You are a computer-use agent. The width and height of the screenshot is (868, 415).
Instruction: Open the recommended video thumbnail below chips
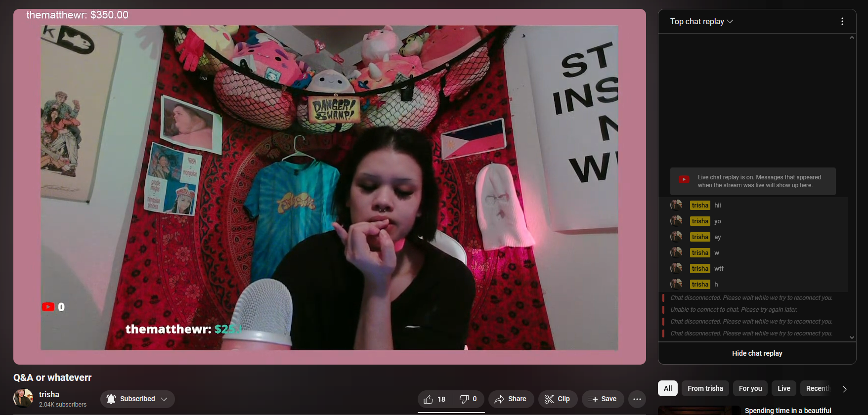(699, 411)
